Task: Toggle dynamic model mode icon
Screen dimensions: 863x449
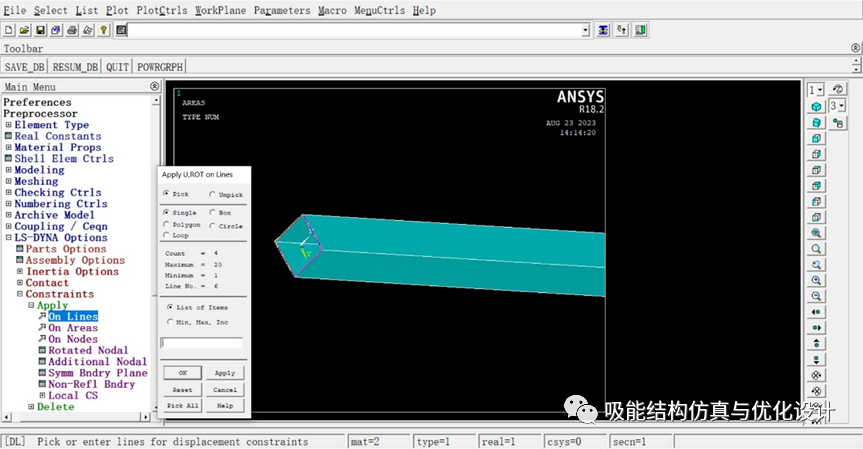Action: click(838, 123)
